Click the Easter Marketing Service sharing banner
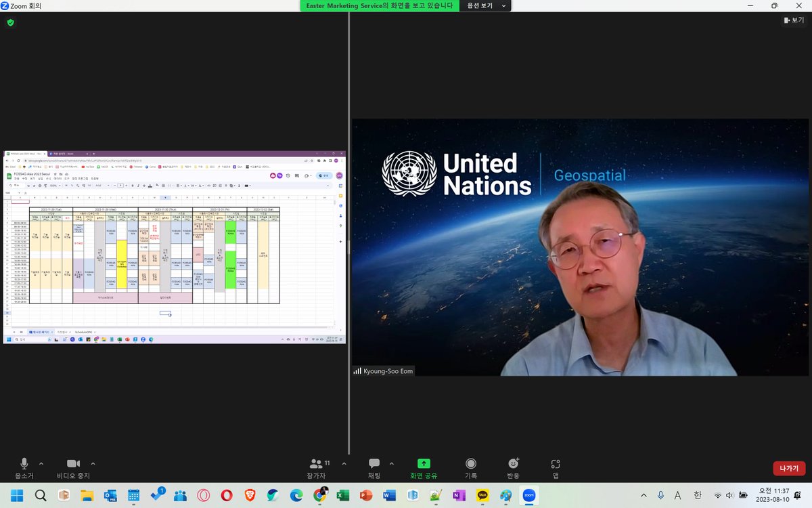 [380, 5]
